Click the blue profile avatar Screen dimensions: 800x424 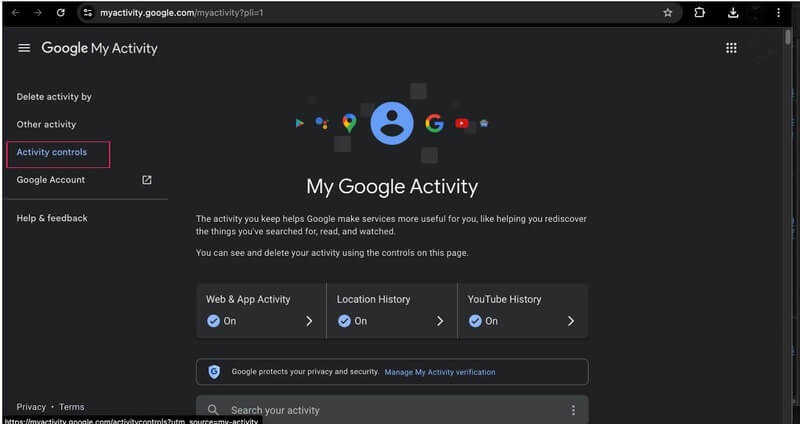392,123
